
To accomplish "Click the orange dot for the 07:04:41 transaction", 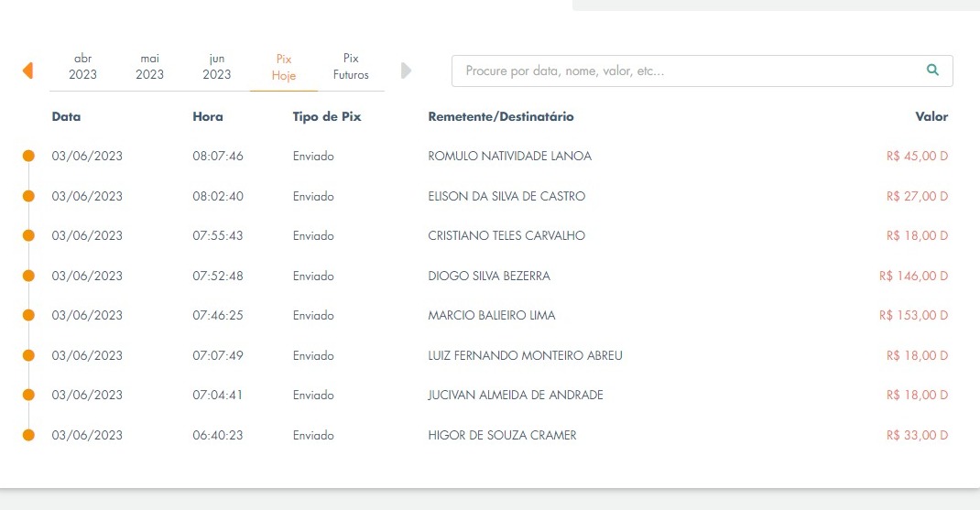I will (x=28, y=395).
